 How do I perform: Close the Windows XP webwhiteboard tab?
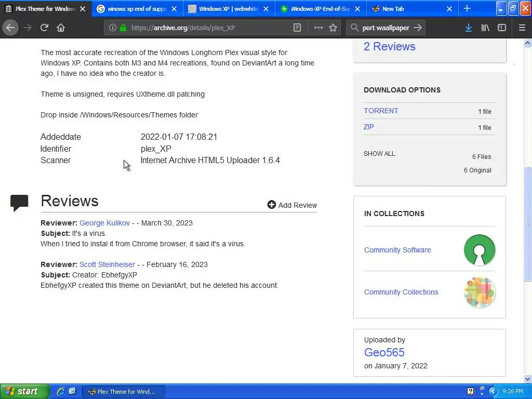tap(266, 9)
